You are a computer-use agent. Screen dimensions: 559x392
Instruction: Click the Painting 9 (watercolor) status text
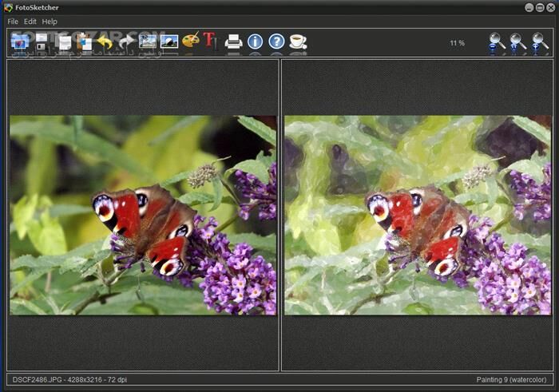point(511,379)
